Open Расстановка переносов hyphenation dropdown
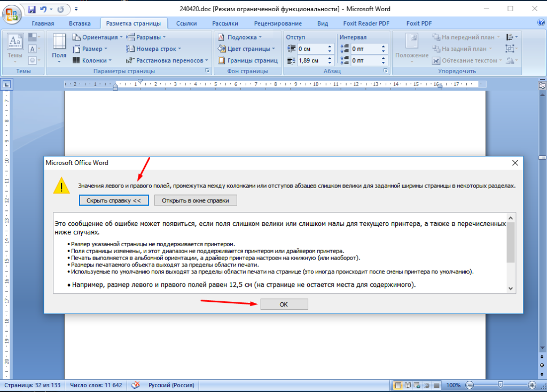Viewport: 547px width, 392px height. click(167, 60)
